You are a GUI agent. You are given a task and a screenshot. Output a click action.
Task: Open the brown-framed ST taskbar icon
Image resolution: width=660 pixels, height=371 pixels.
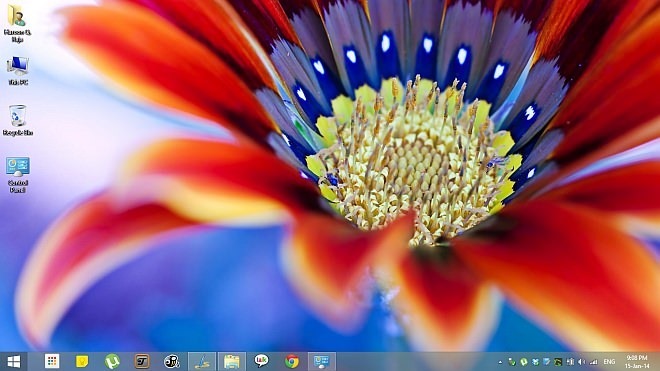pos(142,361)
